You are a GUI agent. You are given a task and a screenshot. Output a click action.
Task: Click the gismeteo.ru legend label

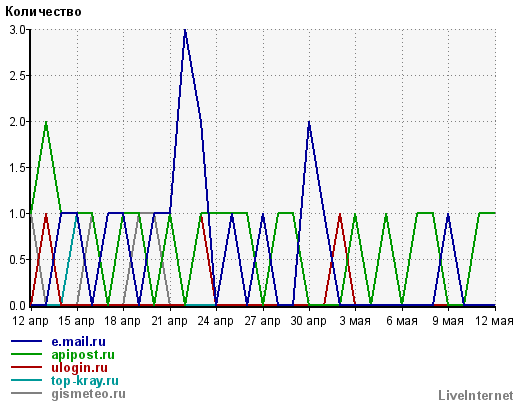[x=88, y=394]
